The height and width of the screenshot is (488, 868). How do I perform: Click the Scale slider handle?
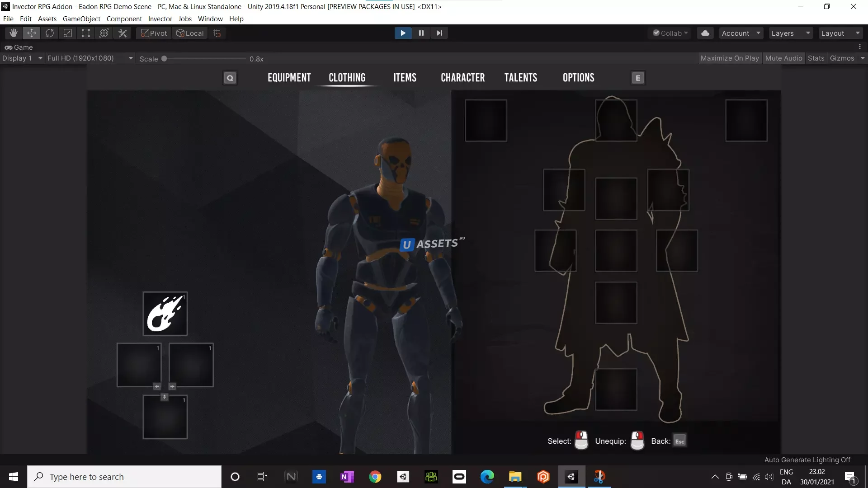[x=164, y=59]
